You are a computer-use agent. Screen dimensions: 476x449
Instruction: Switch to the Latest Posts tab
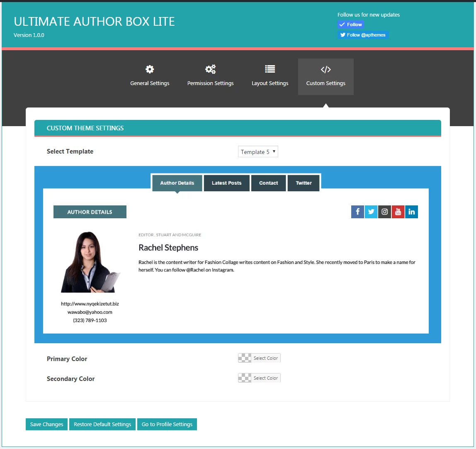226,183
